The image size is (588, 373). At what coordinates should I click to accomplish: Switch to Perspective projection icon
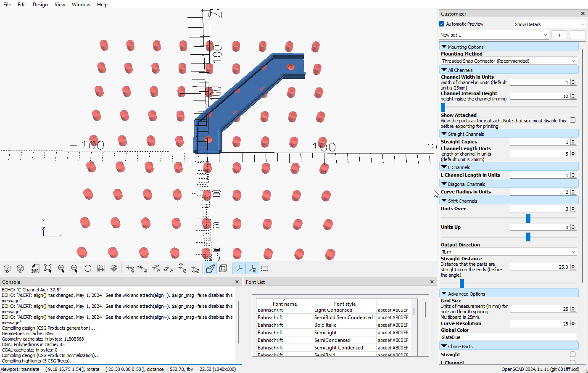coord(211,268)
